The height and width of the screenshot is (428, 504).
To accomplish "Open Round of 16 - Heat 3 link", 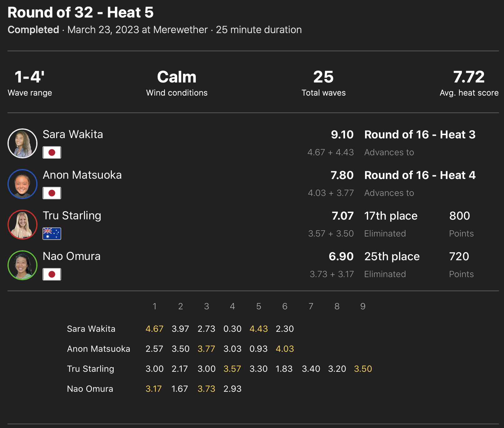I will pos(420,135).
